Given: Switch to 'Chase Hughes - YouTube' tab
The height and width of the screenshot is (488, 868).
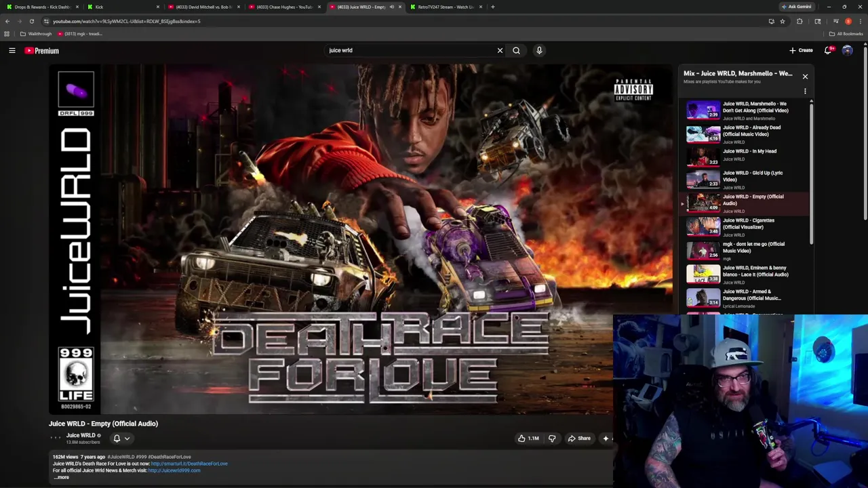Looking at the screenshot, I should click(283, 7).
